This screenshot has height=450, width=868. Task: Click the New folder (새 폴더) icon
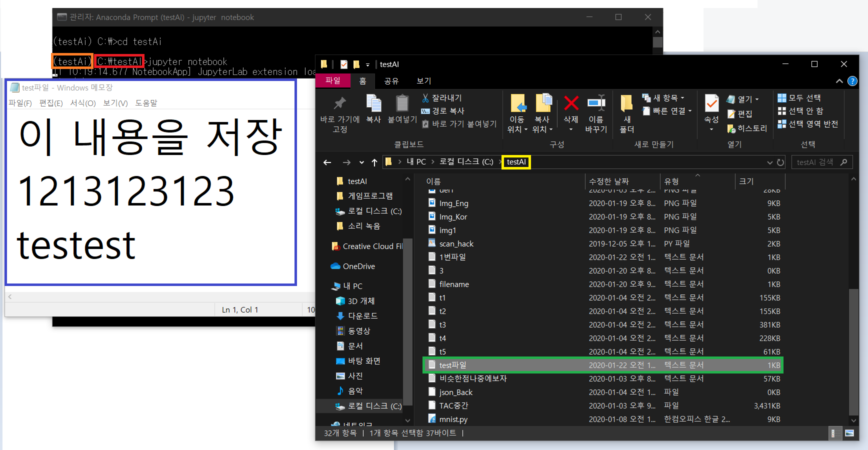pos(626,103)
